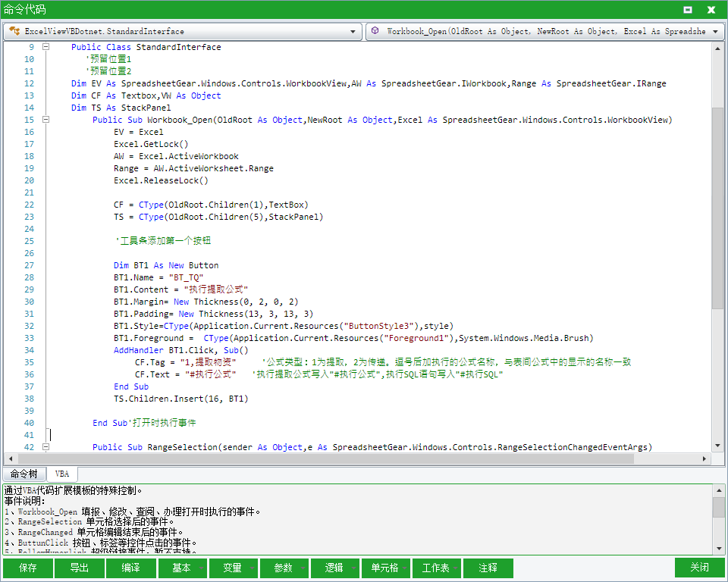
Task: Click the line assigning CF with CType TextBox
Action: point(212,205)
